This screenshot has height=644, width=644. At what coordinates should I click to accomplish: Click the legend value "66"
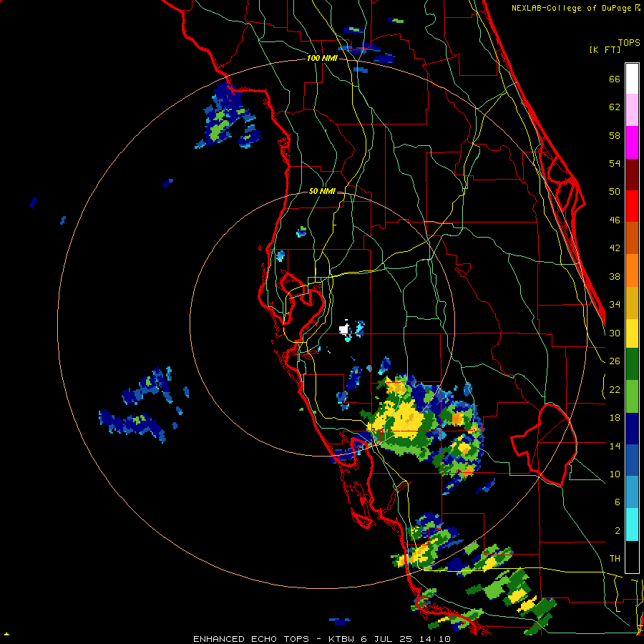615,79
